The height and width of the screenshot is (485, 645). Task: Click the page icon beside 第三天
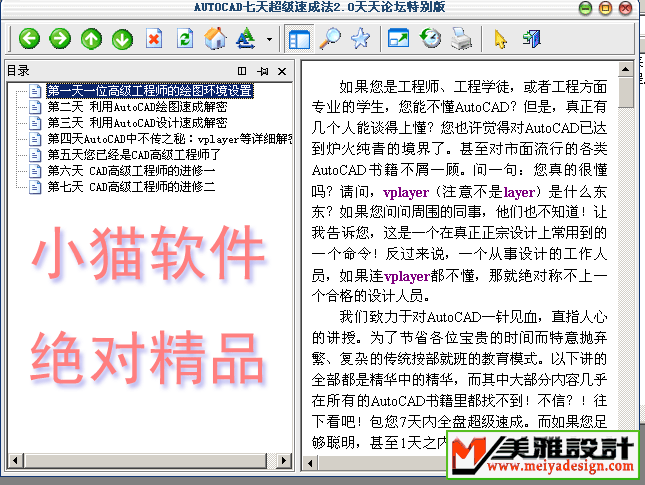tap(35, 123)
